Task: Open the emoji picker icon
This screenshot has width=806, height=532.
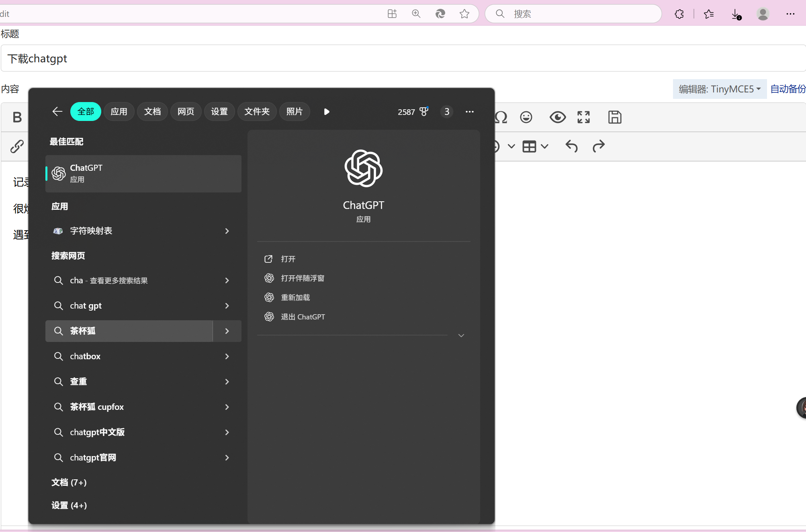Action: (x=526, y=117)
